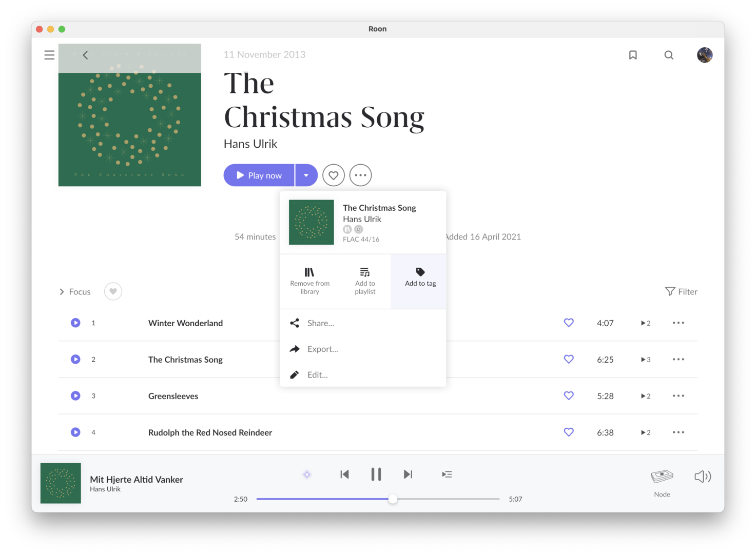This screenshot has height=554, width=756.
Task: Play track 2 The Christmas Song
Action: [x=75, y=359]
